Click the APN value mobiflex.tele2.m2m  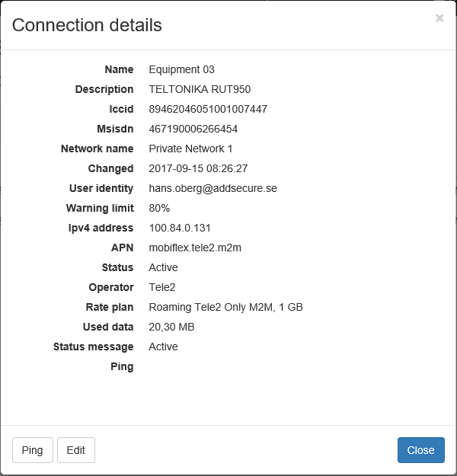195,248
